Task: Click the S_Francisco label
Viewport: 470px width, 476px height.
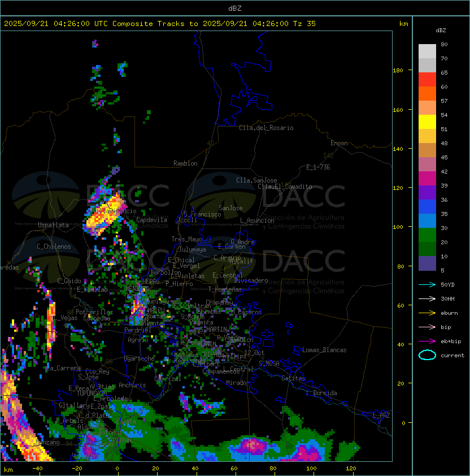Action: tap(202, 215)
